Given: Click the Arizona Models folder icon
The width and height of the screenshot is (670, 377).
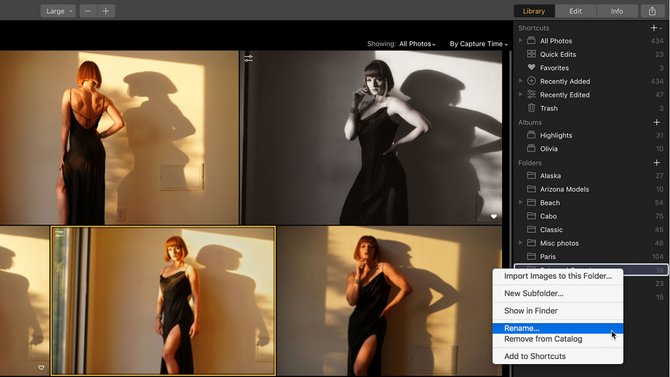Looking at the screenshot, I should tap(531, 188).
